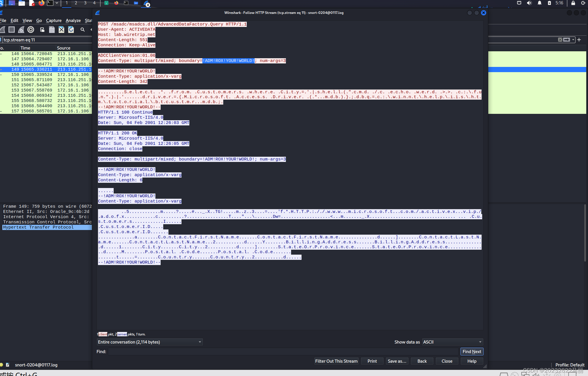This screenshot has width=588, height=376.
Task: Switch to workspace 3
Action: (x=85, y=3)
